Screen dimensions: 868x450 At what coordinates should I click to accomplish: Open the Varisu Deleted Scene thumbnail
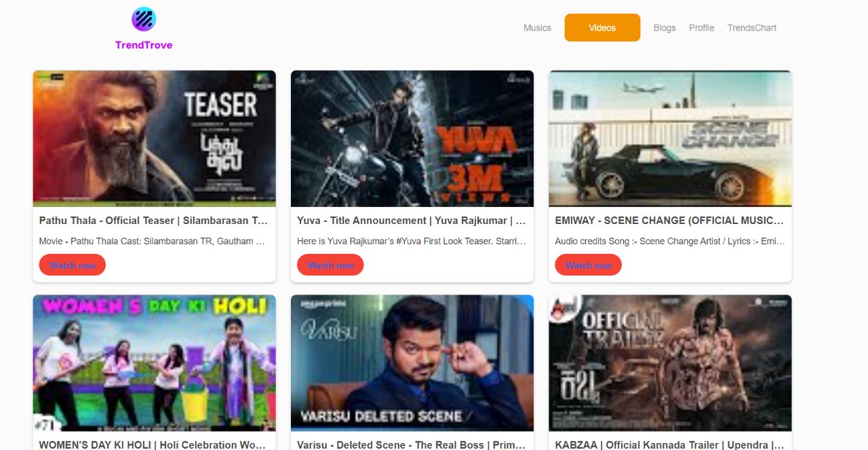(412, 363)
